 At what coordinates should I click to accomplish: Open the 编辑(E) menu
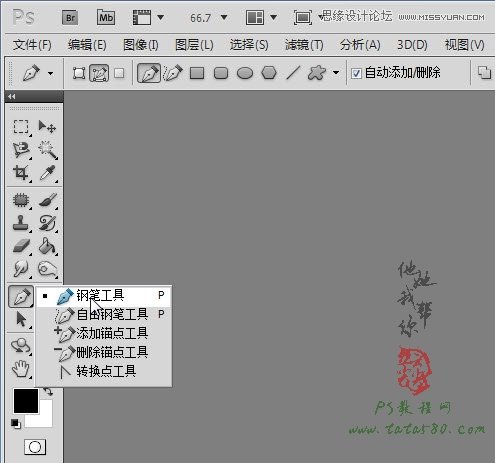(87, 45)
